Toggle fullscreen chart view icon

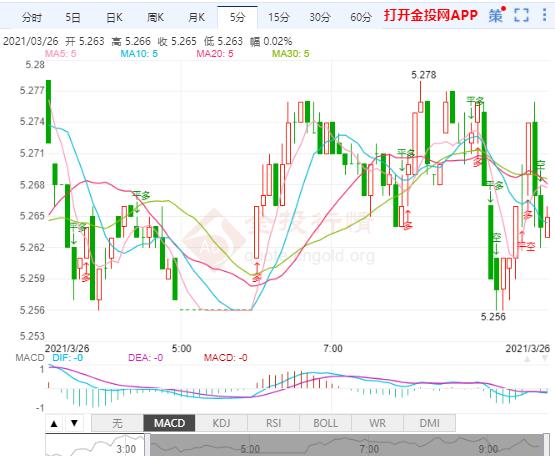coord(521,16)
